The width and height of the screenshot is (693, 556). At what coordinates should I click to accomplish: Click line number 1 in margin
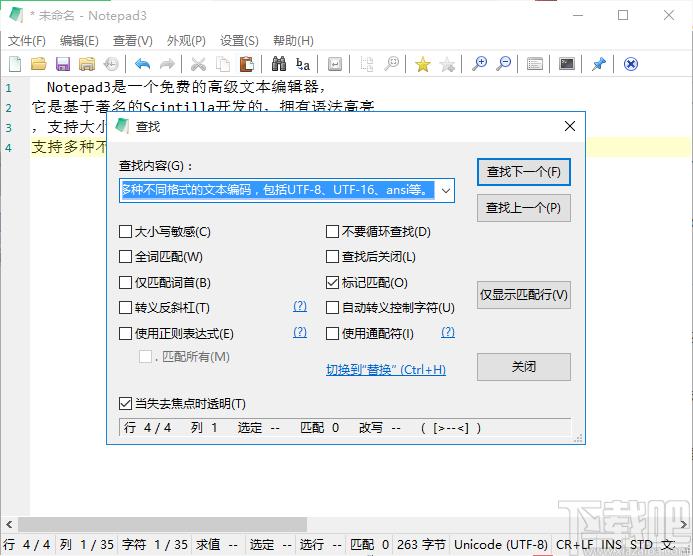8,88
